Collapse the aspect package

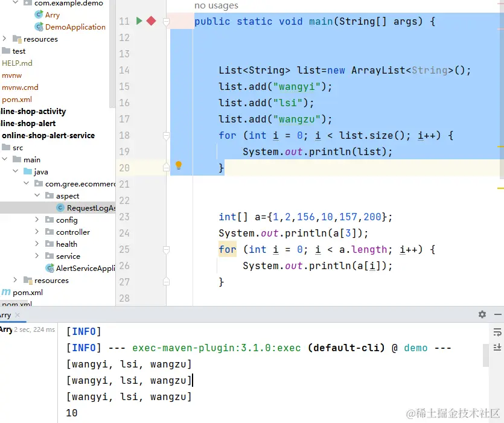37,195
